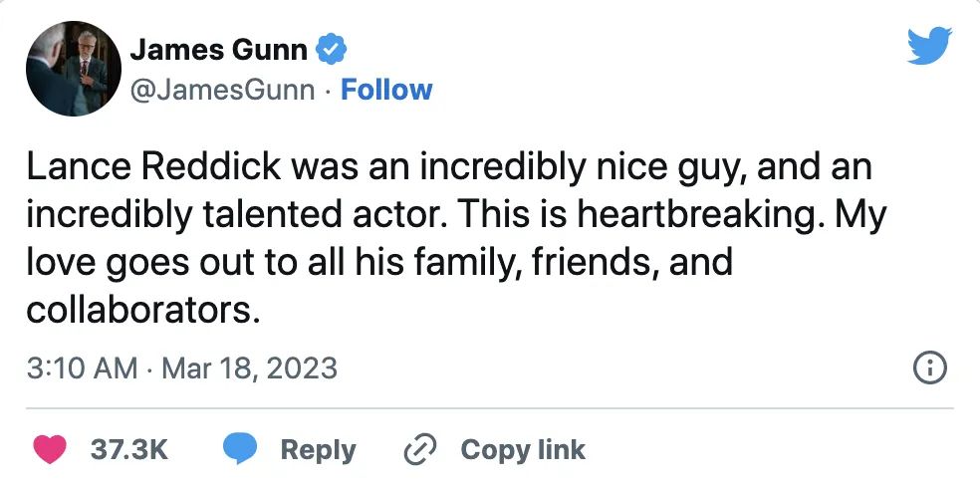The image size is (980, 488).
Task: Open James Gunn's profile picture
Action: [74, 68]
